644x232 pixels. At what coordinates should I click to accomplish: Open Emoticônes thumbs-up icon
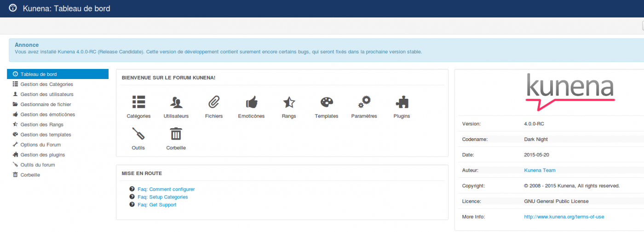251,102
